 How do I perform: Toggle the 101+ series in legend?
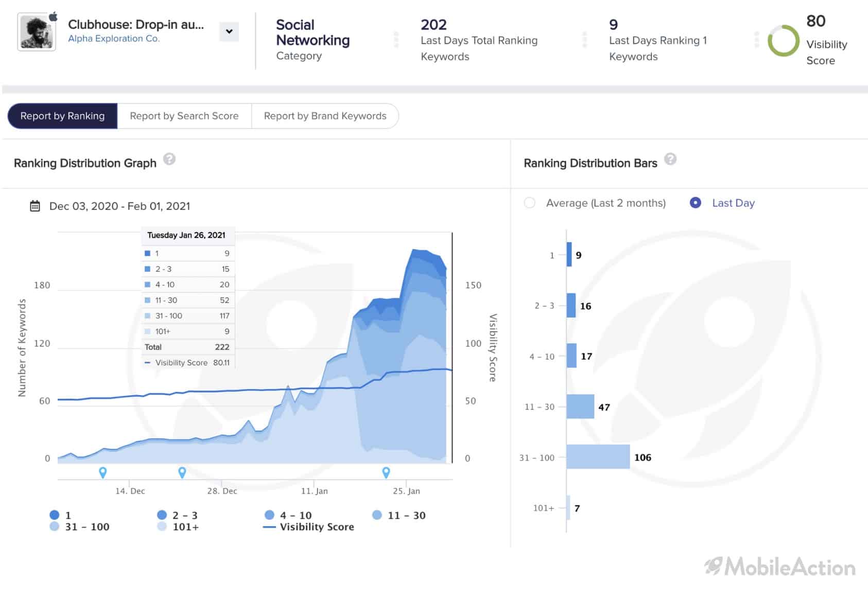click(x=178, y=526)
